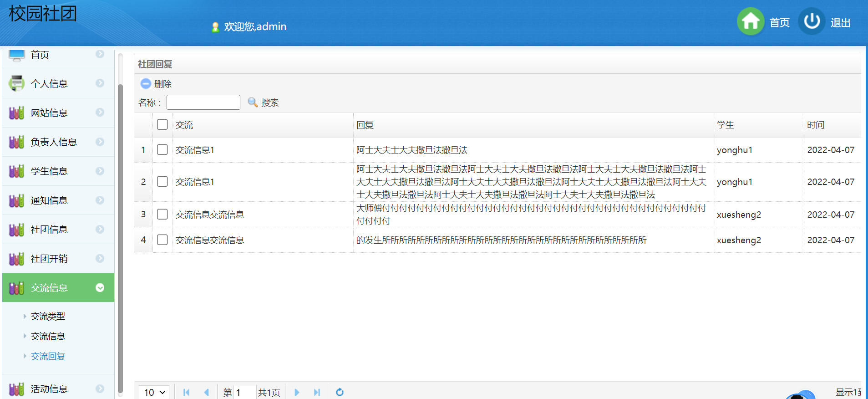Go to first page with pager icon

point(186,392)
